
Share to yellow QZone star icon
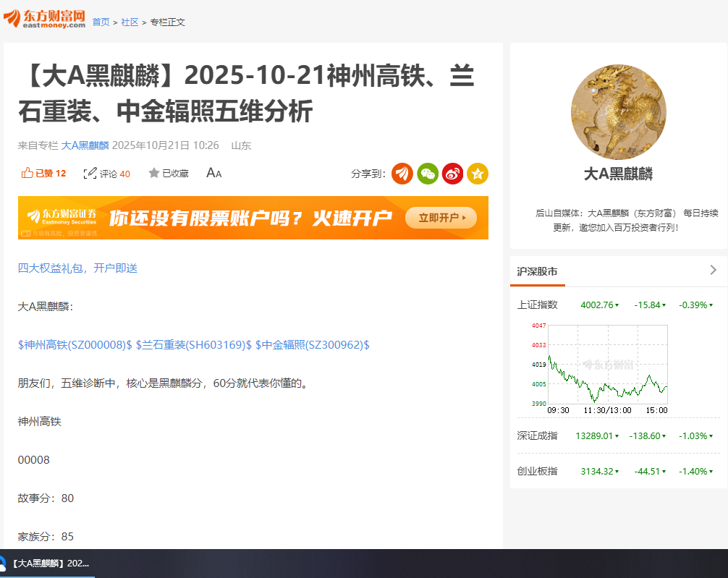pos(478,174)
